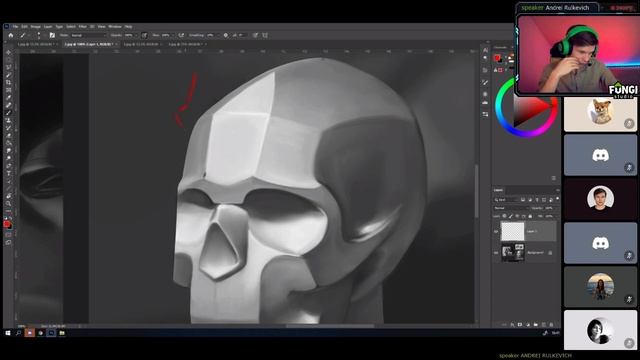Open File Explorer folder icon on taskbar

point(62,333)
